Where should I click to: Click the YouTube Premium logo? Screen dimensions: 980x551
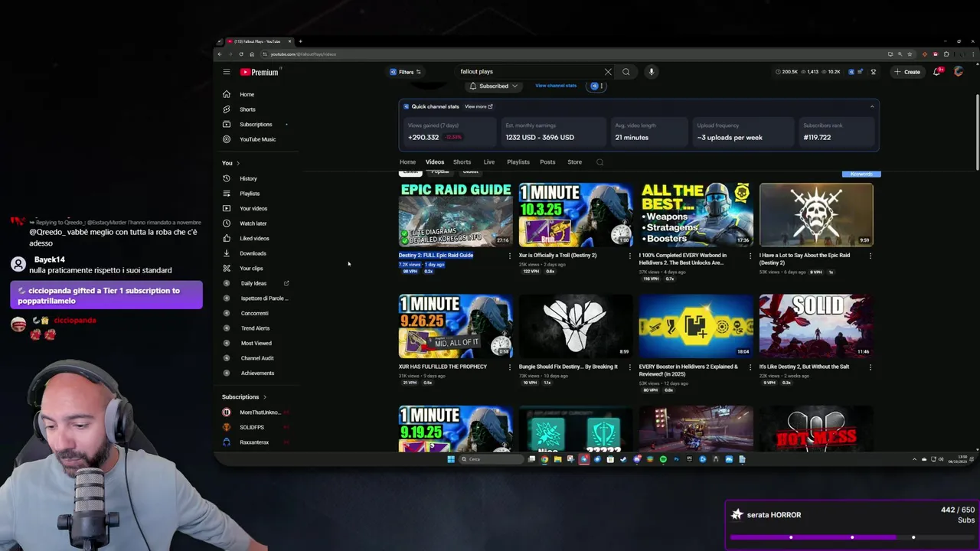(261, 72)
